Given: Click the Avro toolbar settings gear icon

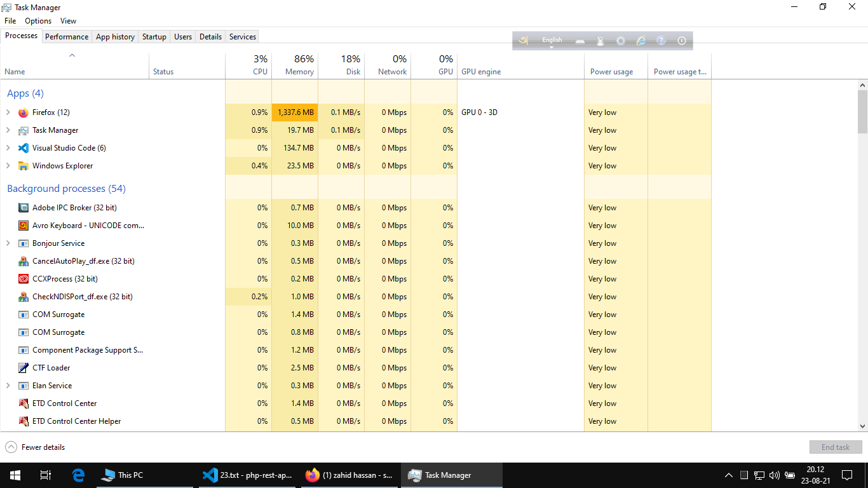Looking at the screenshot, I should (620, 41).
